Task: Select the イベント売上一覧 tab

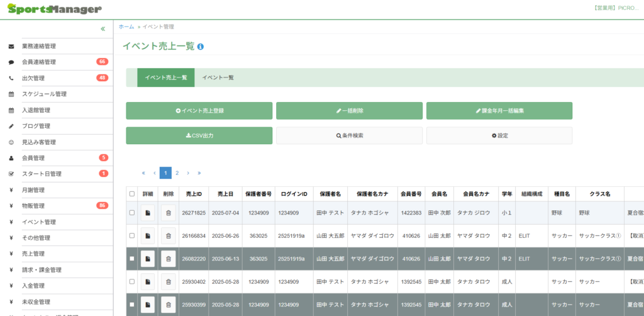Action: pos(166,77)
